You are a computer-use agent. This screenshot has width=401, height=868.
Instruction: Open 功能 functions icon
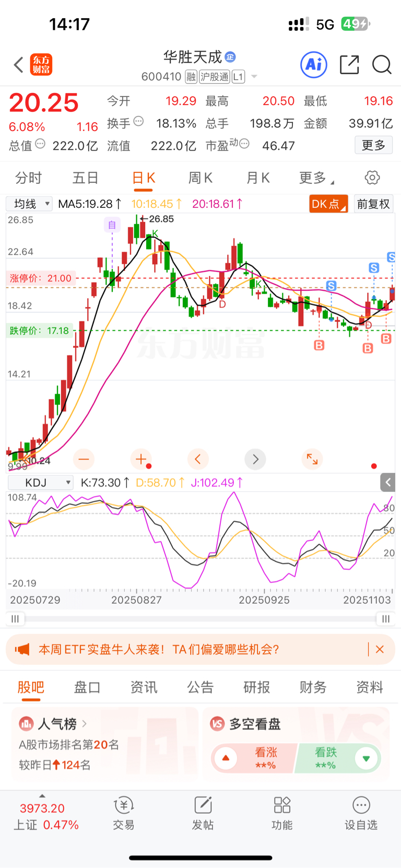click(282, 814)
